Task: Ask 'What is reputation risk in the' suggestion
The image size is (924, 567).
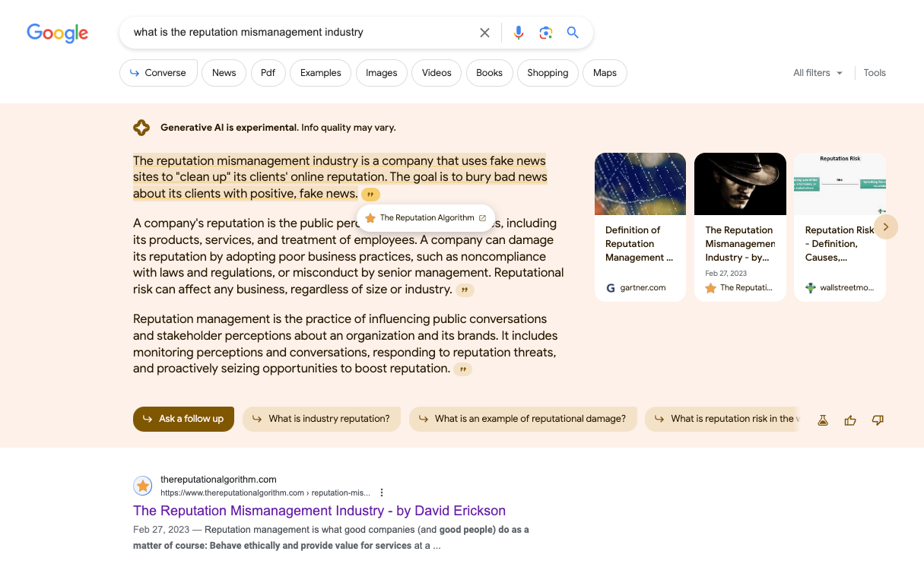Action: coord(722,419)
